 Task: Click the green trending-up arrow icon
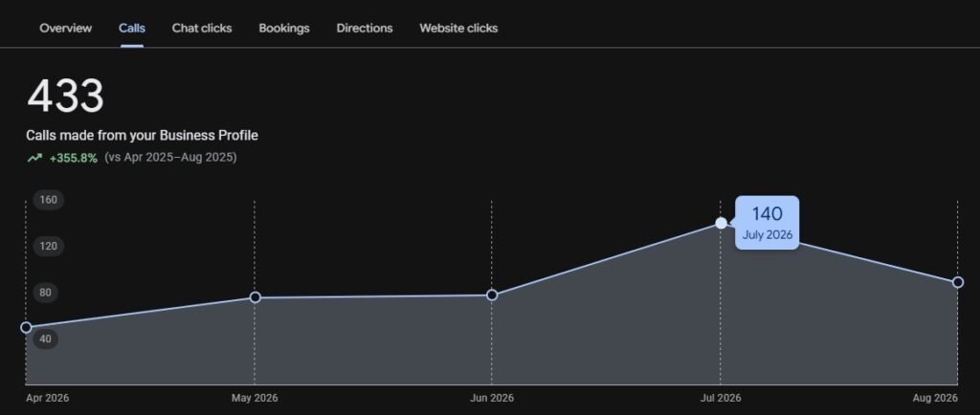(34, 158)
